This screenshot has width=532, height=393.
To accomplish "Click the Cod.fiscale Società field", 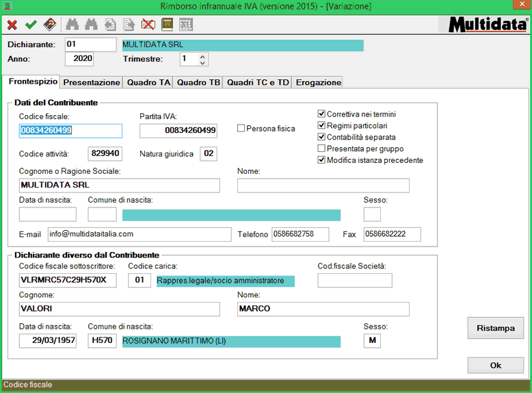I will 355,280.
